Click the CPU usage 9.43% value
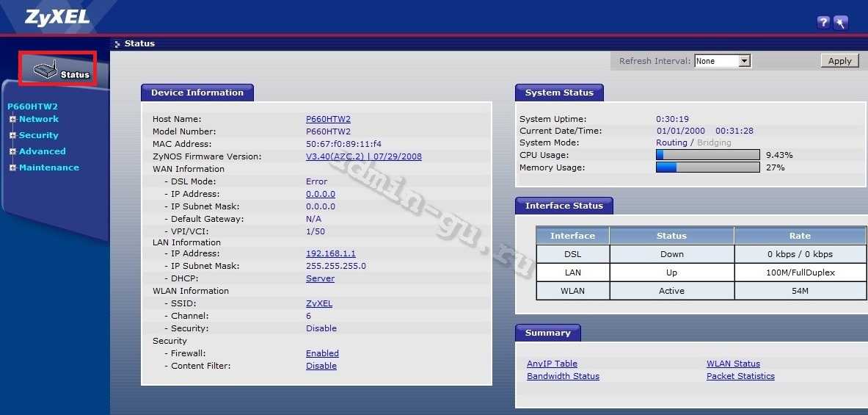 pos(779,154)
